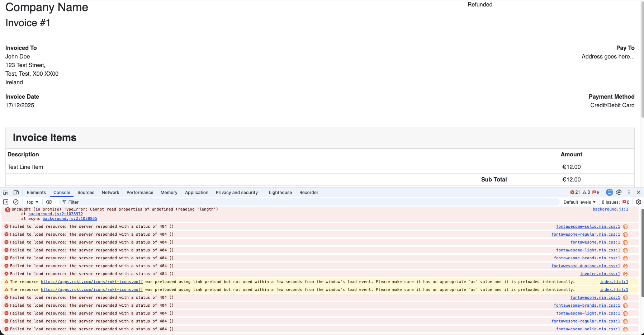Open live expression eye icon
Viewport: 644px width, 335px height.
pyautogui.click(x=49, y=202)
